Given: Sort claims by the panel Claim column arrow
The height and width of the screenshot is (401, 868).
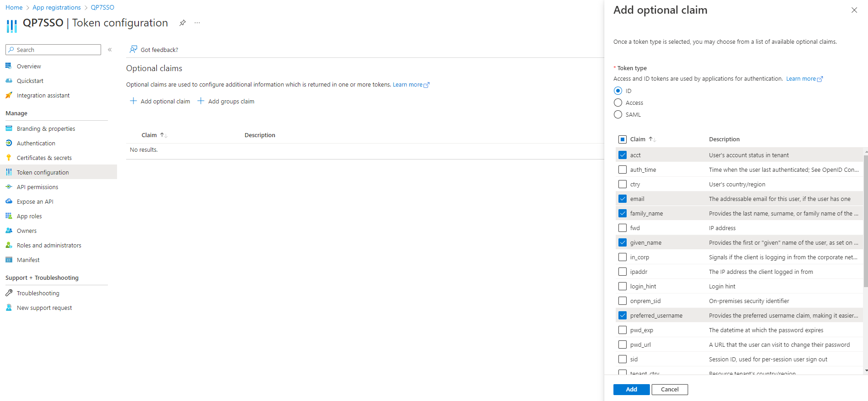Looking at the screenshot, I should pos(652,139).
